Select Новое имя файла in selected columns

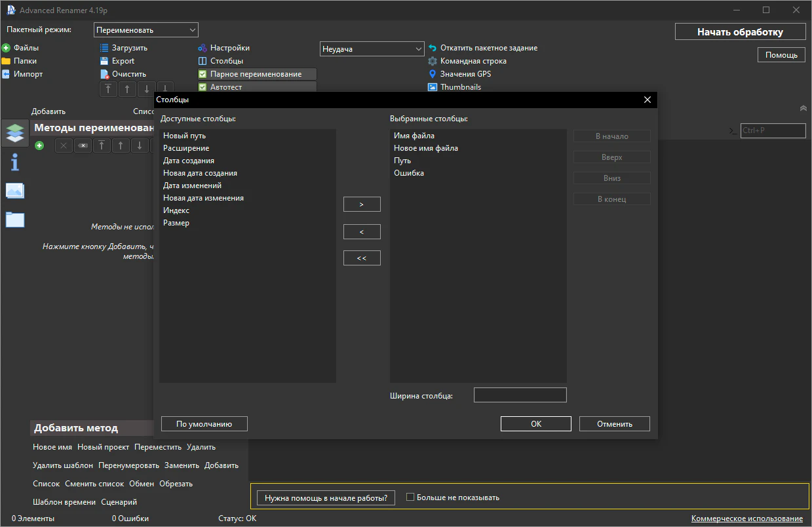(x=426, y=148)
